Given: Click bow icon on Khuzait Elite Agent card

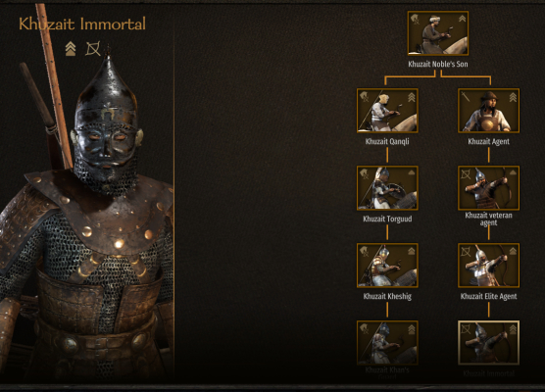Looking at the screenshot, I should pos(466,252).
